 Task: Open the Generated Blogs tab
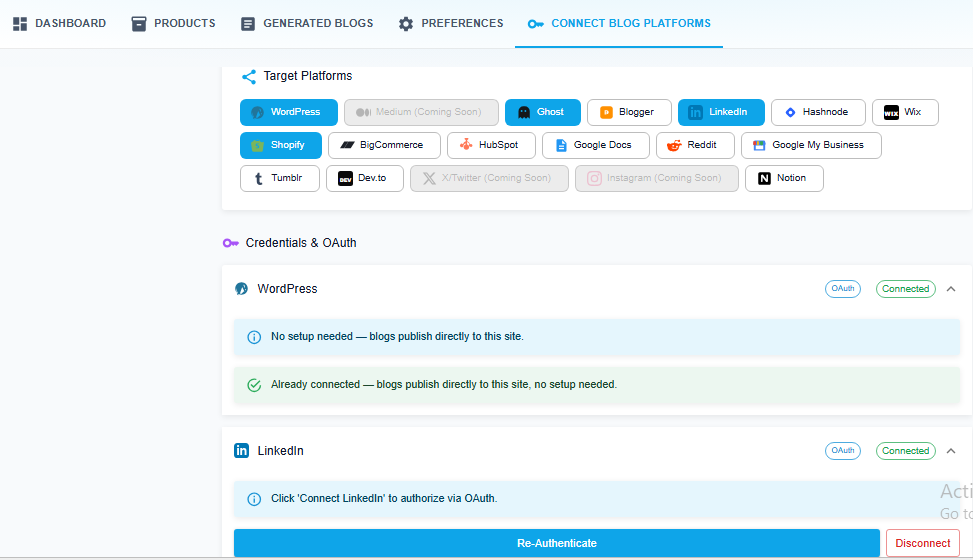pyautogui.click(x=307, y=24)
